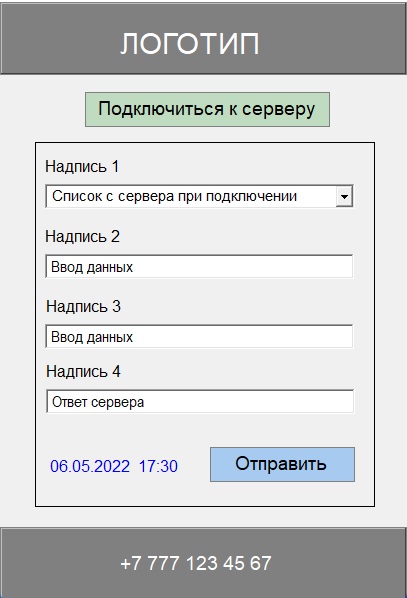Click the blue date 06.05.2022
This screenshot has width=407, height=598.
point(90,466)
